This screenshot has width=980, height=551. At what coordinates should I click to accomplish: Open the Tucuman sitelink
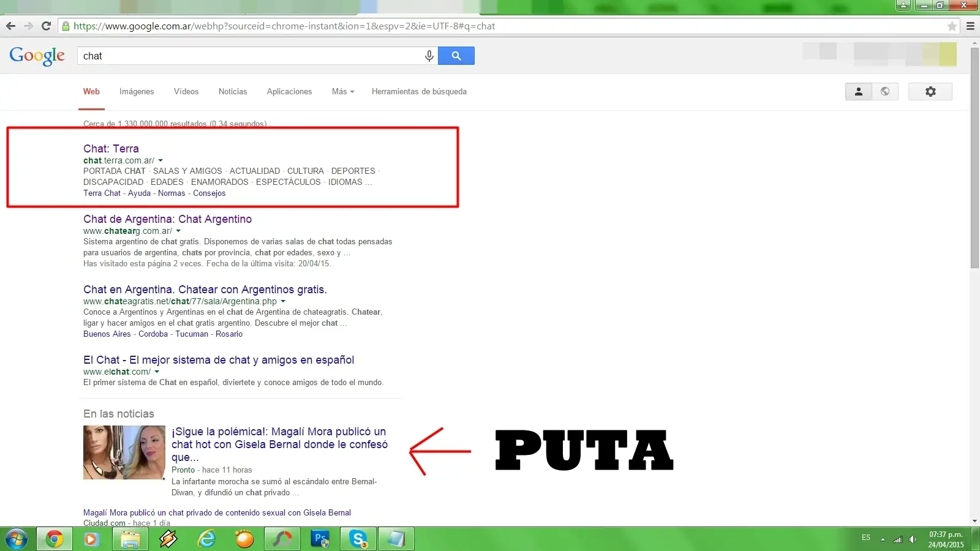tap(192, 334)
